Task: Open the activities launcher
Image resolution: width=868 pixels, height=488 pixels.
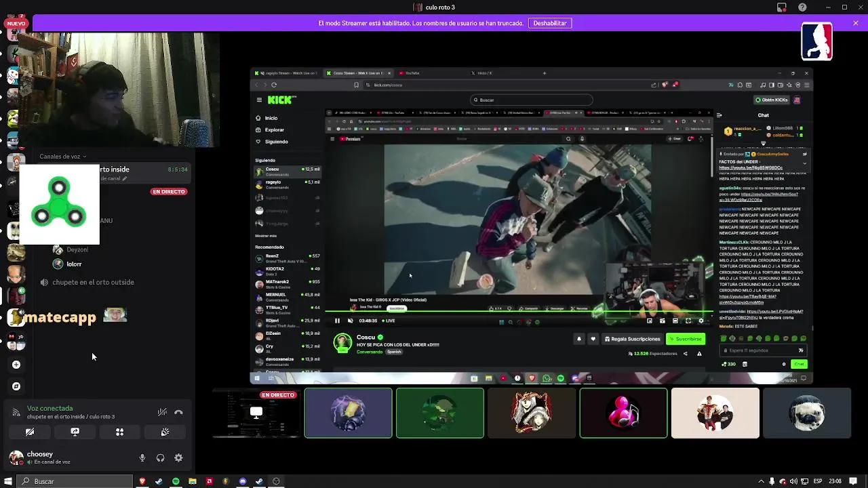Action: (119, 432)
